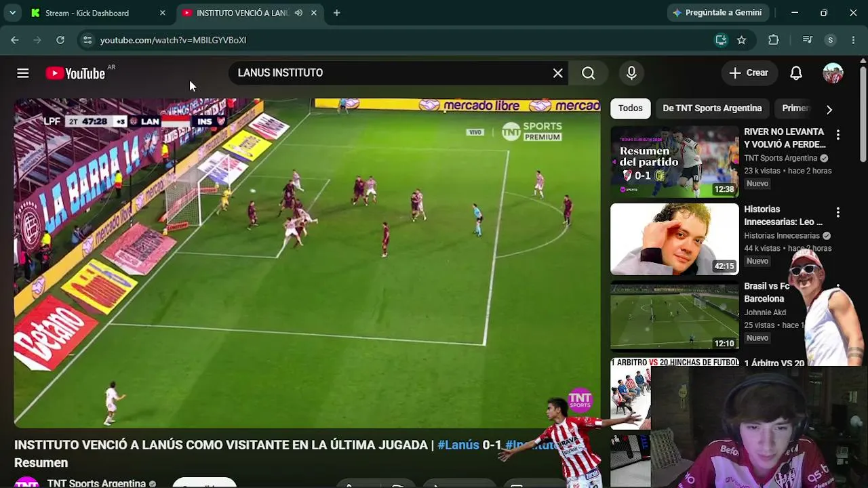Viewport: 868px width, 488px height.
Task: Open options for RIVER NO LEVANTA video
Action: click(x=838, y=135)
